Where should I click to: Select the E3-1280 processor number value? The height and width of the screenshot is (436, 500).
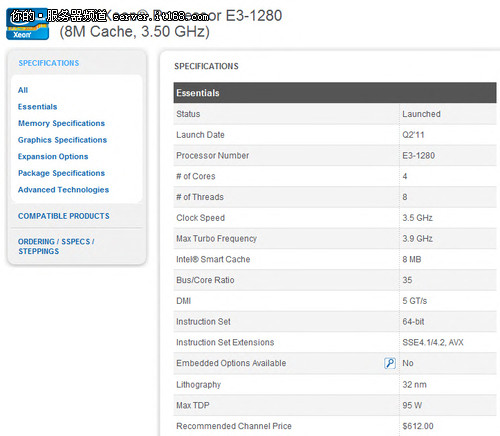tap(419, 155)
